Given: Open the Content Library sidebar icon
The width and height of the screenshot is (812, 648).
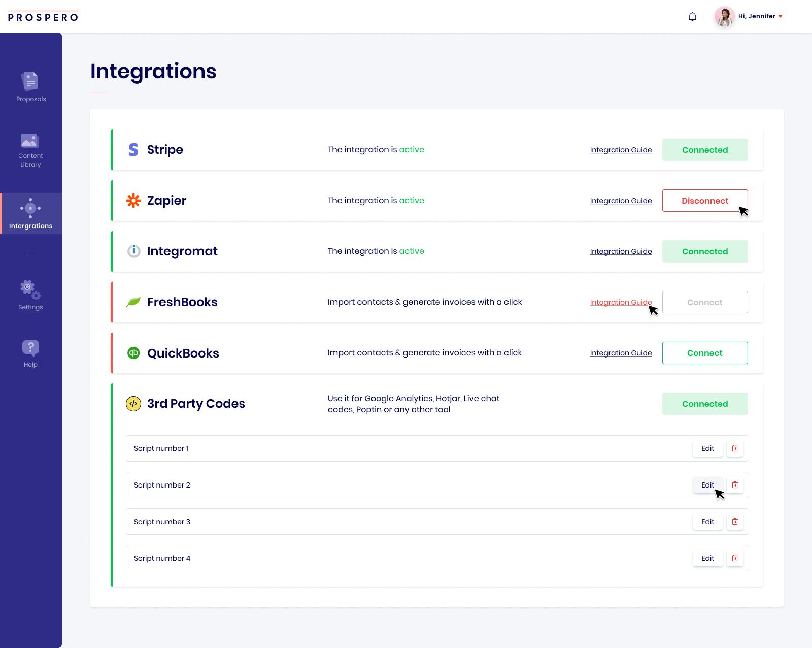Looking at the screenshot, I should click(29, 141).
